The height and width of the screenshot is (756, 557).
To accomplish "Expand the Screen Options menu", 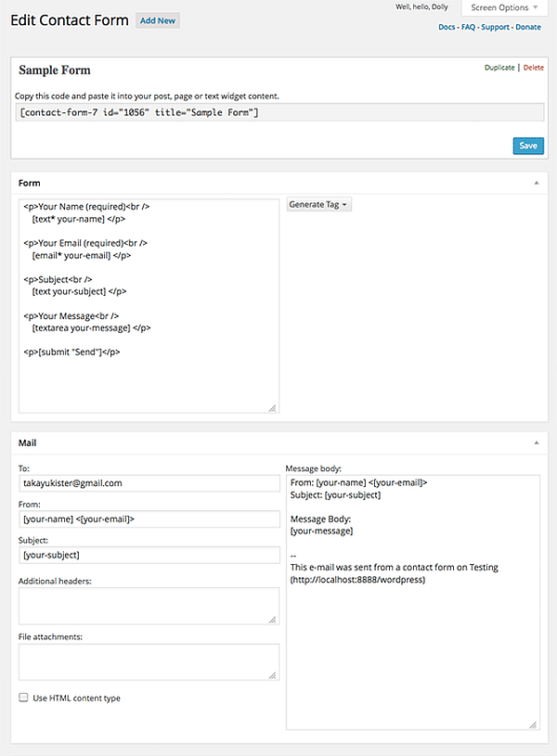I will pyautogui.click(x=505, y=7).
